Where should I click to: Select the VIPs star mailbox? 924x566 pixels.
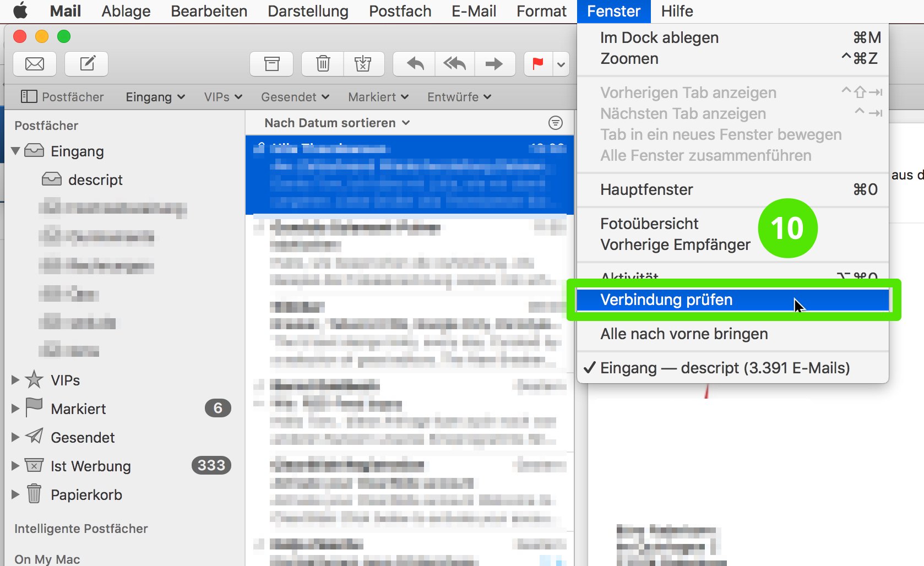pos(53,380)
